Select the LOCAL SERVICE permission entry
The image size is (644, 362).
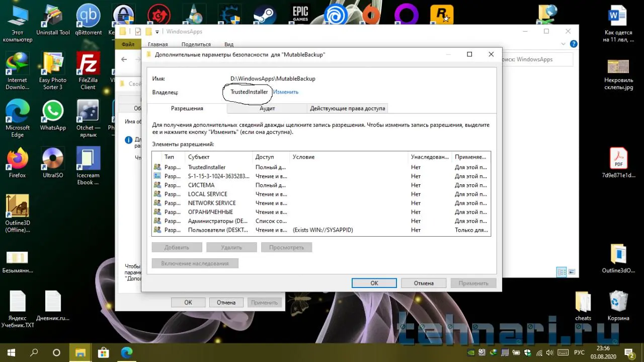(321, 194)
